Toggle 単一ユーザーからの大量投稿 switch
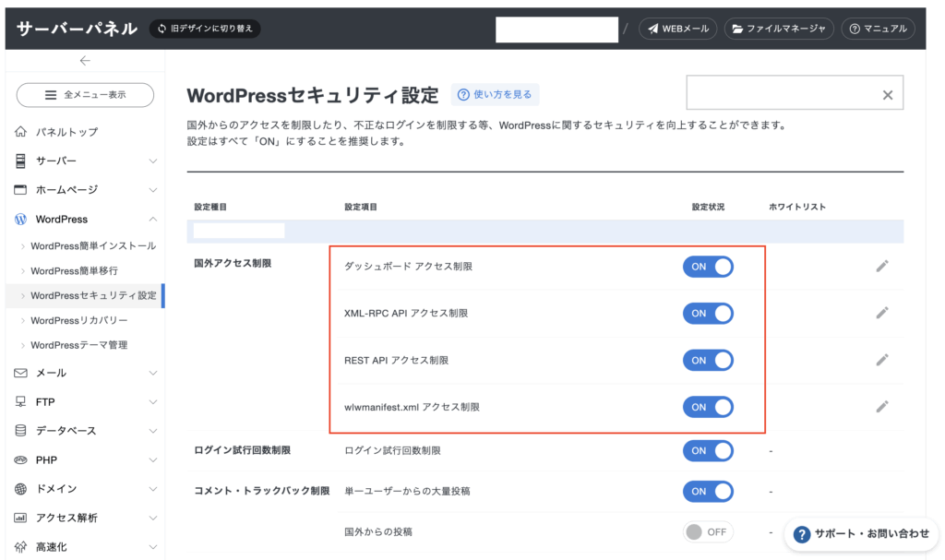The image size is (945, 560). click(x=708, y=492)
